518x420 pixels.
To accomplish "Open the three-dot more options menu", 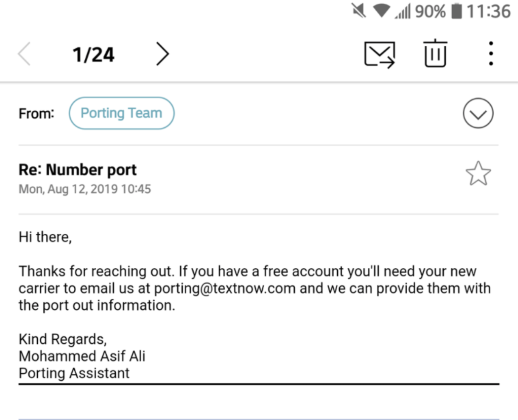I will coord(491,53).
